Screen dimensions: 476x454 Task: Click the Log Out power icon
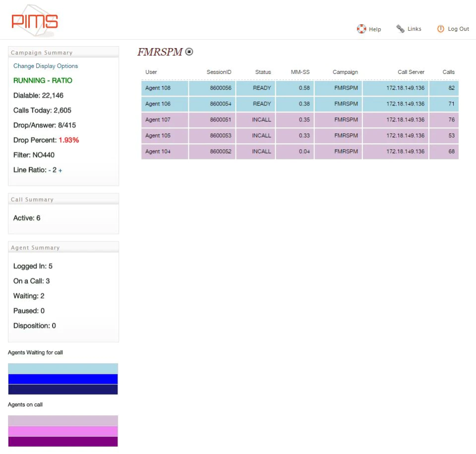click(440, 29)
